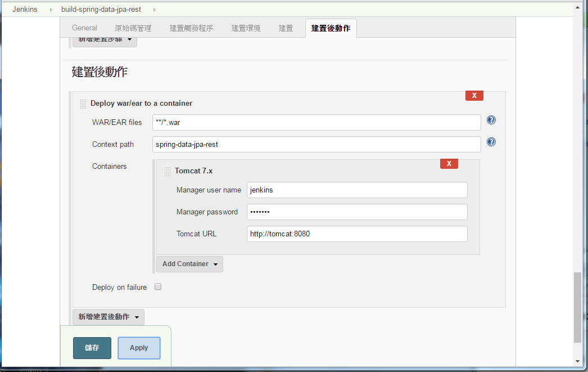Open the Add Container dropdown
The image size is (588, 372).
pos(190,265)
